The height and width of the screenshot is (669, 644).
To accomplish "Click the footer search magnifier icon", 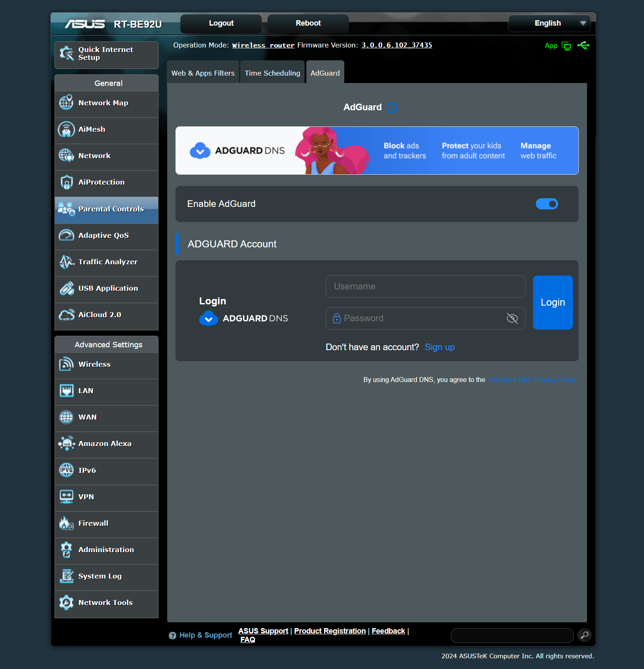I will tap(585, 635).
